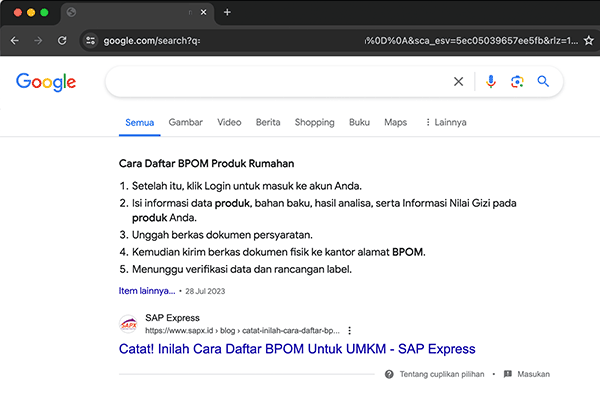Click the SAP Express site name

coord(172,318)
